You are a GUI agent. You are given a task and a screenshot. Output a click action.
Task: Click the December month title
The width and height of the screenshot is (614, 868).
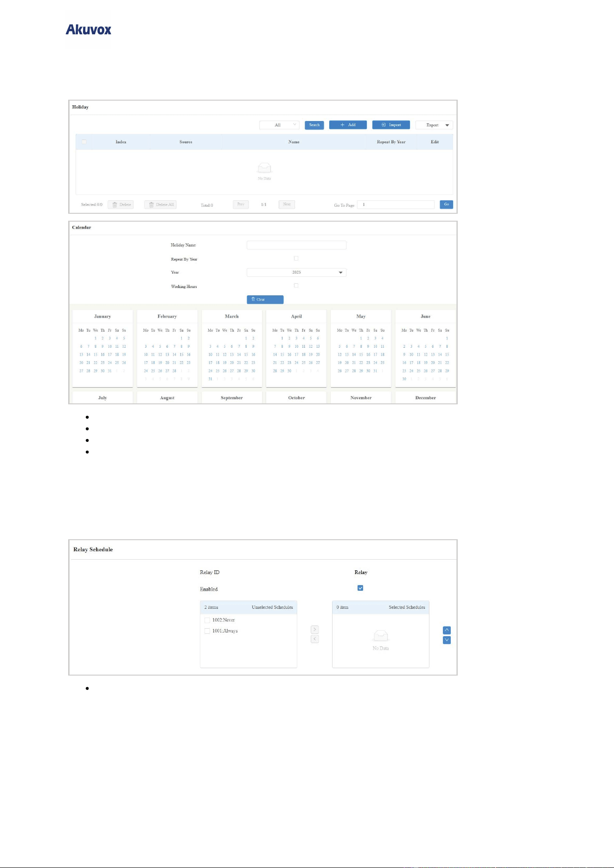point(426,398)
